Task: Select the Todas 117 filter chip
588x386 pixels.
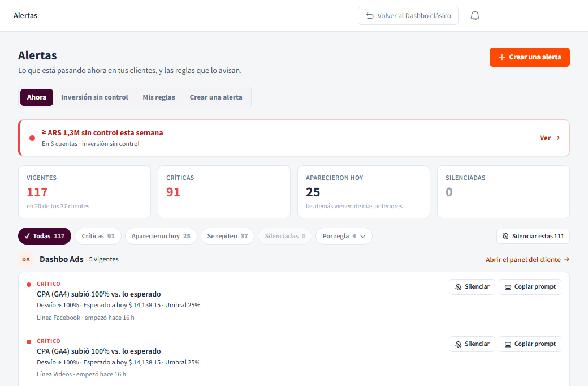Action: click(x=45, y=236)
